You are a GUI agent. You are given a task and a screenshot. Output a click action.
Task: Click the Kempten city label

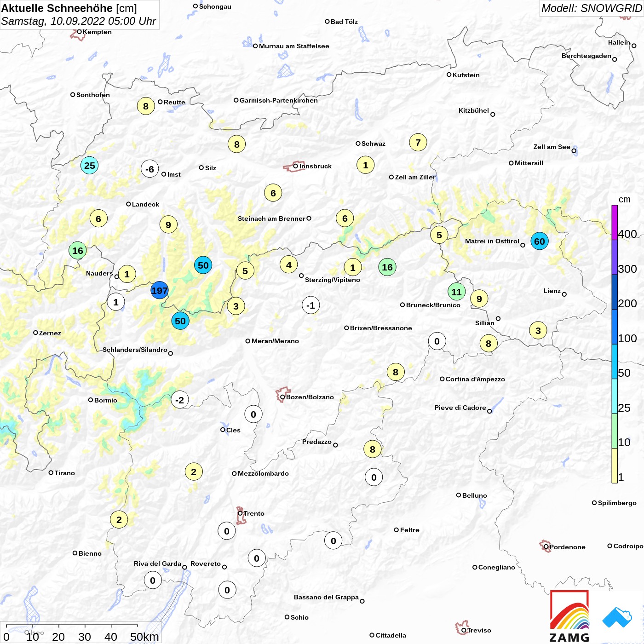click(x=97, y=32)
